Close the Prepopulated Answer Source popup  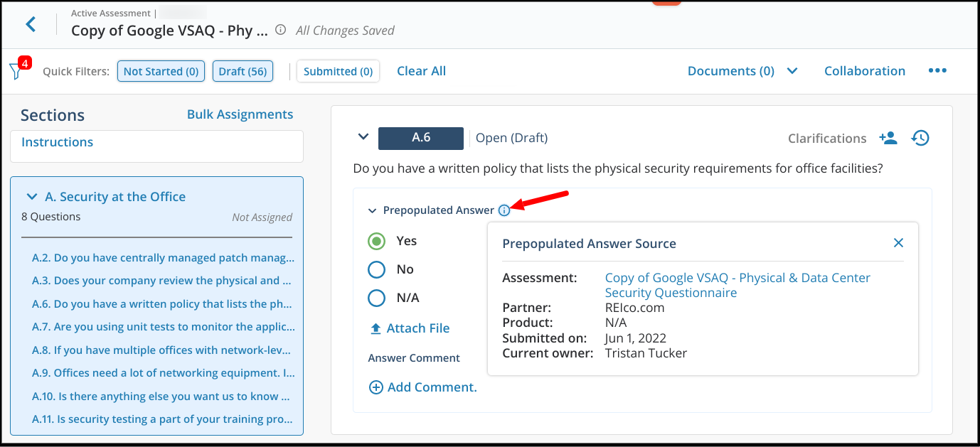[x=898, y=242]
